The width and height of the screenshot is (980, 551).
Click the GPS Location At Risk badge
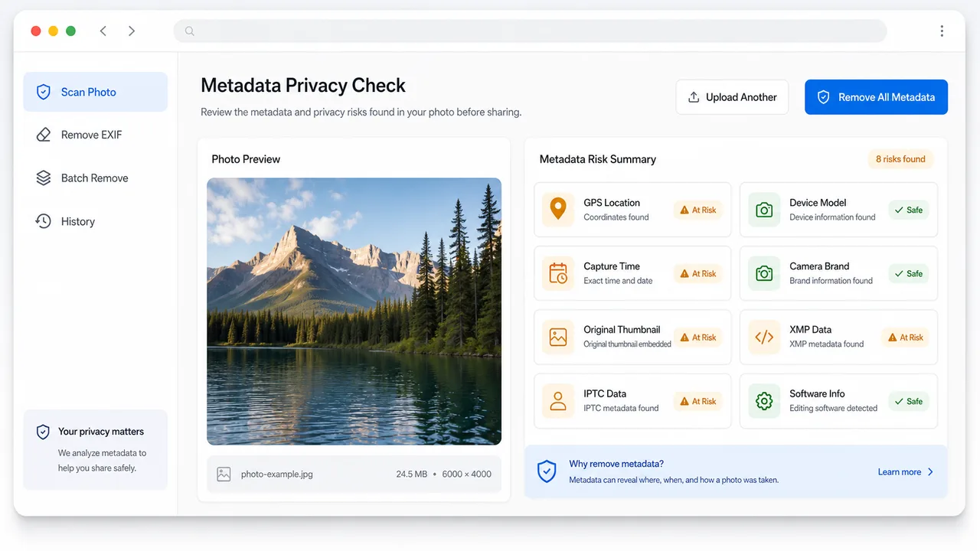[697, 210]
